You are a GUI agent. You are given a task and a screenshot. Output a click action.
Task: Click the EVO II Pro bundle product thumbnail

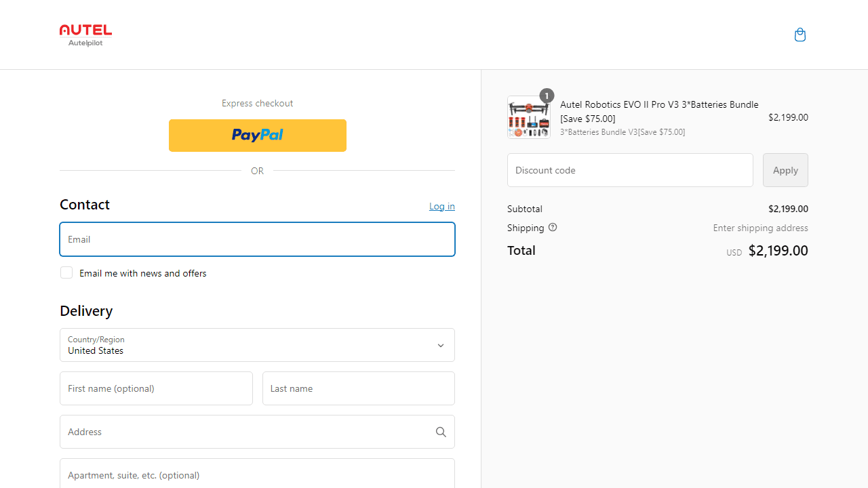(x=529, y=117)
